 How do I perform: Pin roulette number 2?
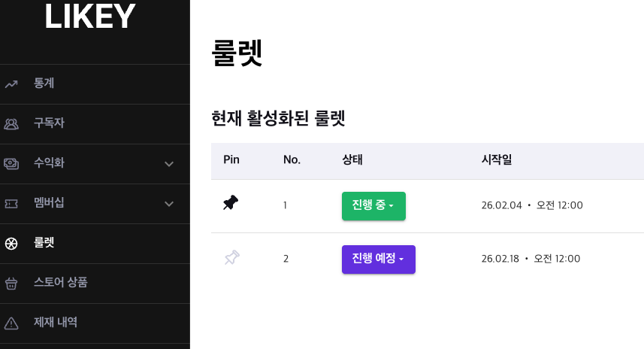[x=231, y=259]
